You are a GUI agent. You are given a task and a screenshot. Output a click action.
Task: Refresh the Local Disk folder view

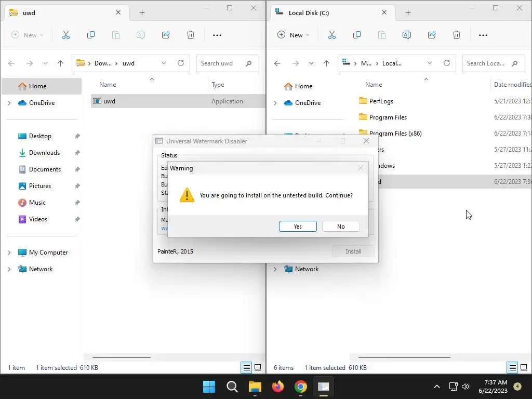[x=447, y=63]
